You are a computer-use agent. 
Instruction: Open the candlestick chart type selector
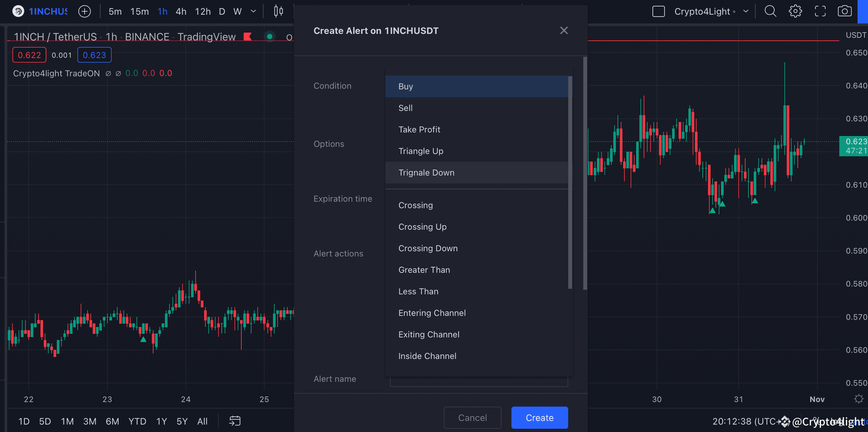[278, 11]
